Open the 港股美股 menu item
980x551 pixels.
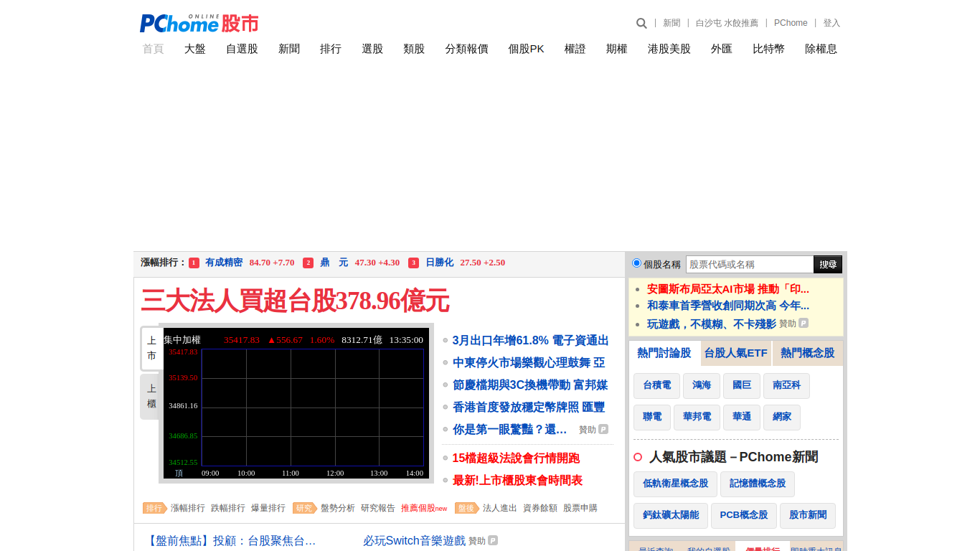click(669, 49)
